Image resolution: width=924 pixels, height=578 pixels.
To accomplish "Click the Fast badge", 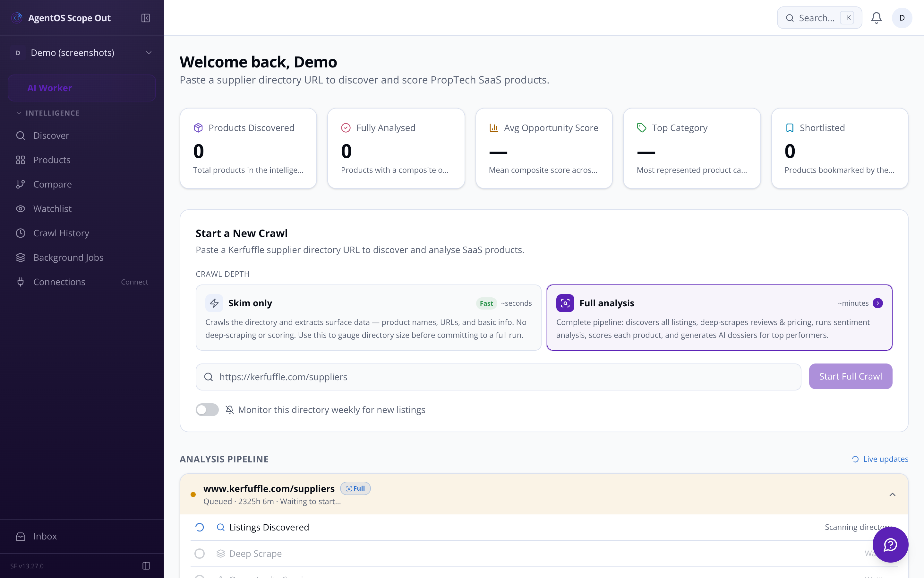I will pyautogui.click(x=486, y=303).
